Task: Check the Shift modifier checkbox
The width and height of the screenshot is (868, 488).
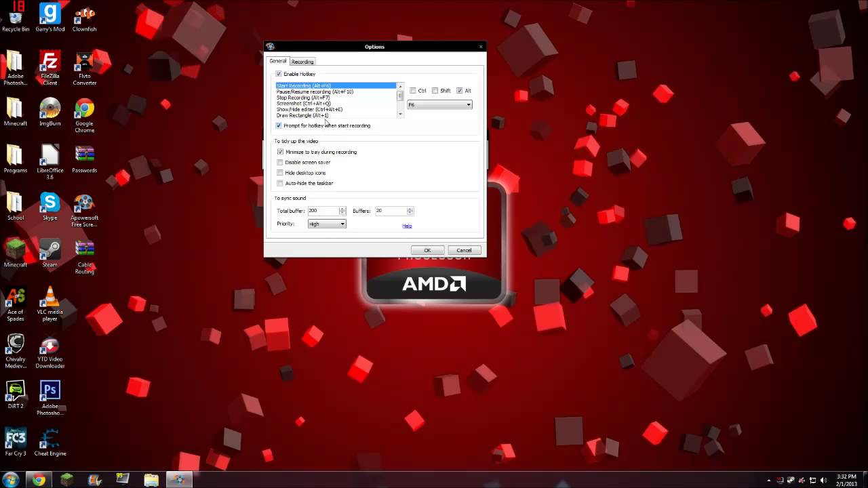Action: pyautogui.click(x=435, y=90)
